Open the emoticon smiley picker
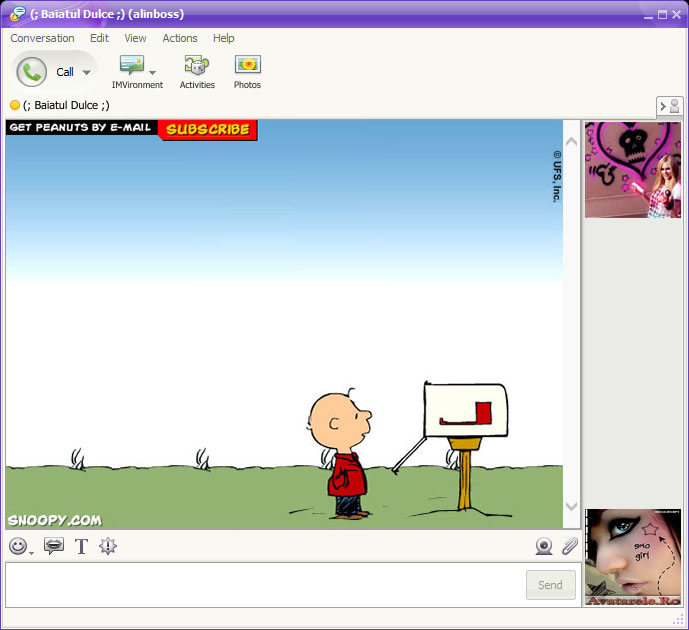Image resolution: width=689 pixels, height=630 pixels. pos(18,546)
